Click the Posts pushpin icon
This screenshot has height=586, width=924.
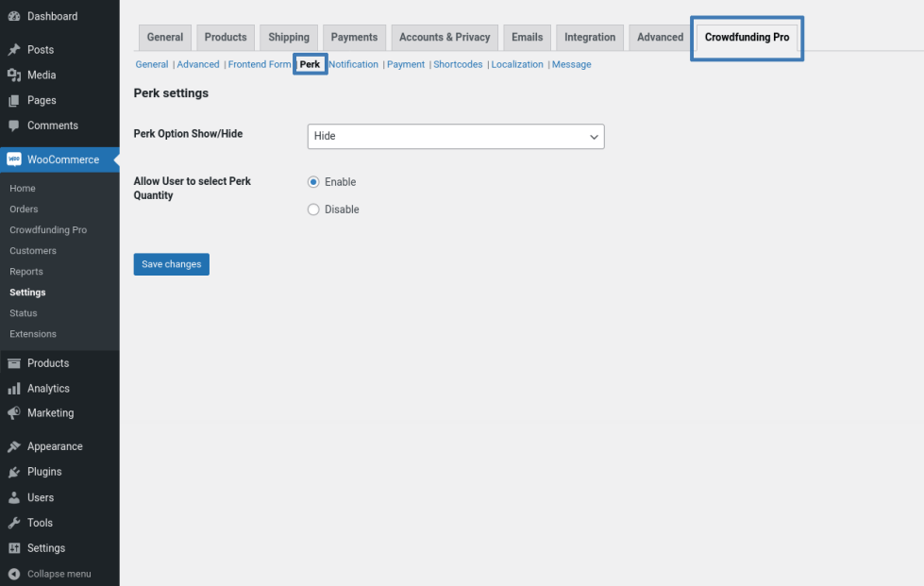coord(14,50)
